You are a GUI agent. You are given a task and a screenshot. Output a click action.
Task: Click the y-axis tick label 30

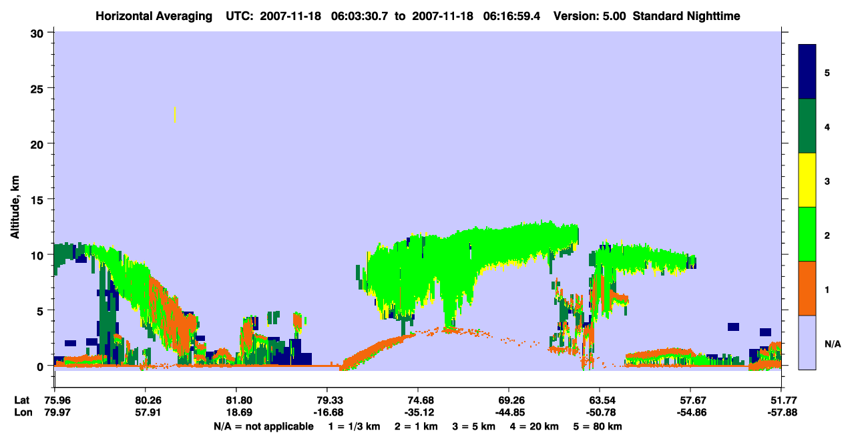pos(38,32)
